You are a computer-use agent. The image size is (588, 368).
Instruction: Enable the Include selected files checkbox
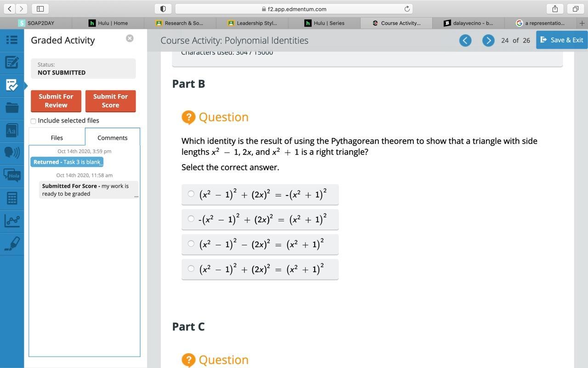click(33, 121)
